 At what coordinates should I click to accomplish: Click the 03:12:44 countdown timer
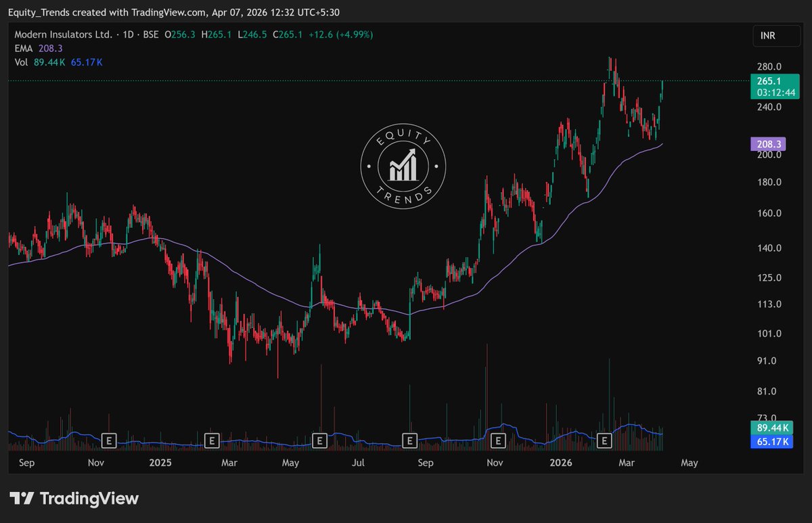tap(775, 93)
